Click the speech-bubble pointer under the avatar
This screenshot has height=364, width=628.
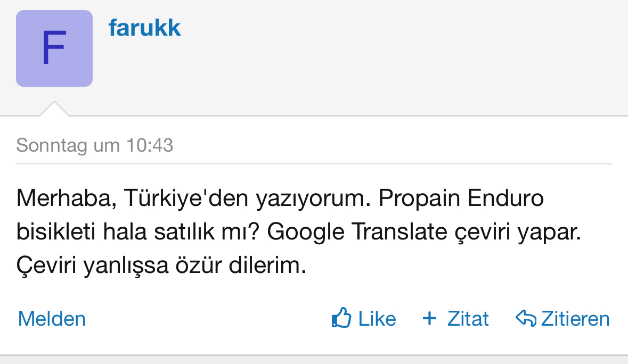[54, 109]
